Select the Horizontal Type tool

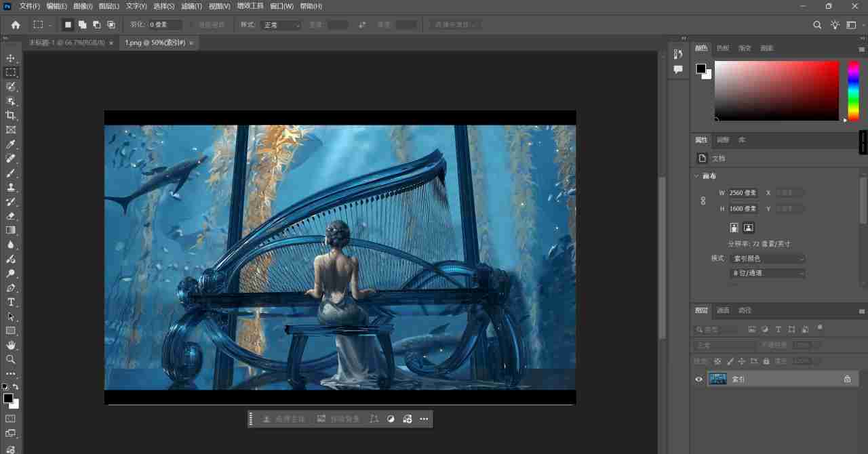pos(11,302)
